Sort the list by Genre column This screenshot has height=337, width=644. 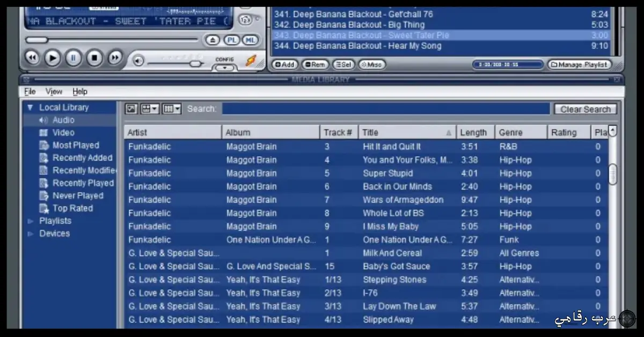coord(521,132)
